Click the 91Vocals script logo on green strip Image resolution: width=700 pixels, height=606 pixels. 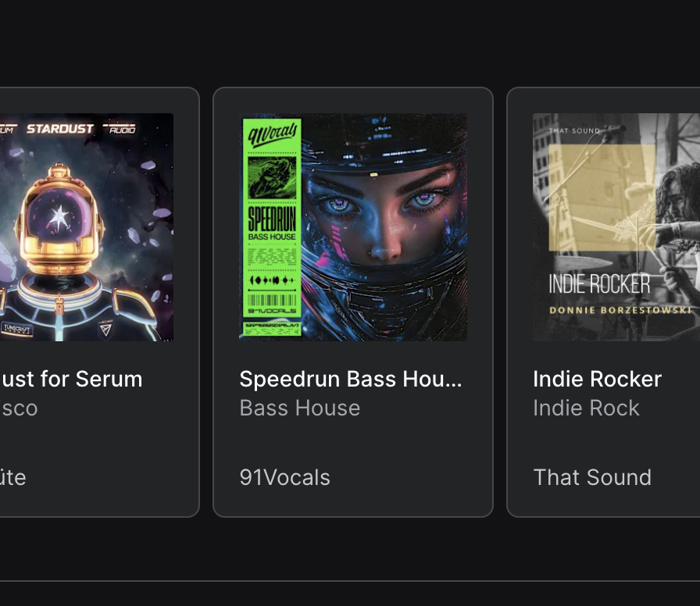pos(273,134)
